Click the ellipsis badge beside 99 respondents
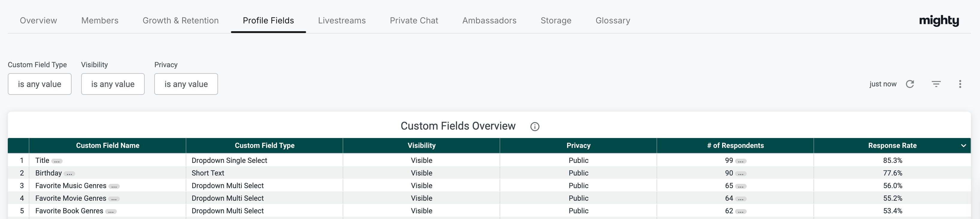Screen dimensions: 980x219 [741, 161]
